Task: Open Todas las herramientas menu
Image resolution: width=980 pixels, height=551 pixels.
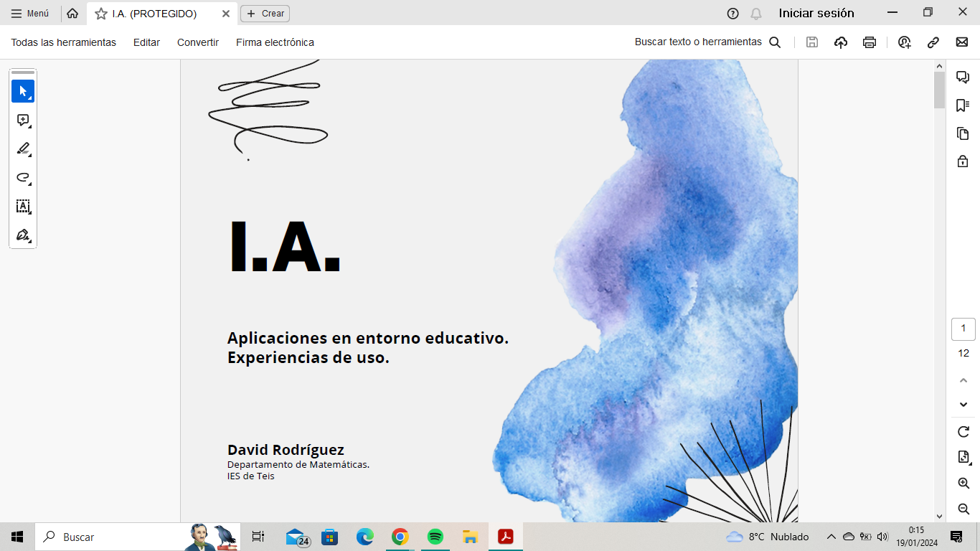Action: [x=63, y=42]
